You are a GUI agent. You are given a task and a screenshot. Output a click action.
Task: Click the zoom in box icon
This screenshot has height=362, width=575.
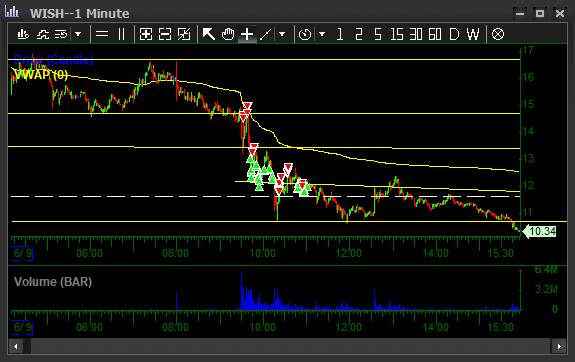(146, 34)
